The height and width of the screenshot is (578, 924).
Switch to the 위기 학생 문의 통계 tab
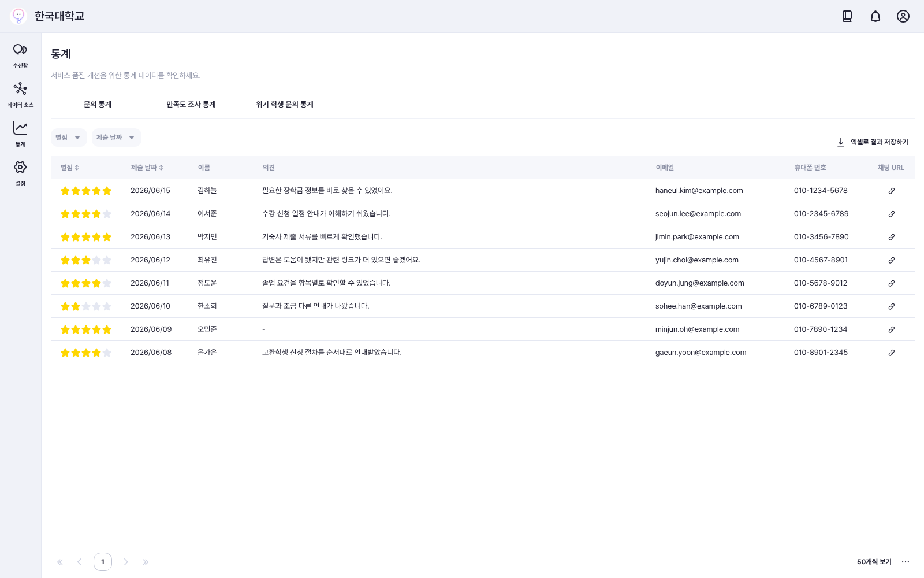[285, 105]
